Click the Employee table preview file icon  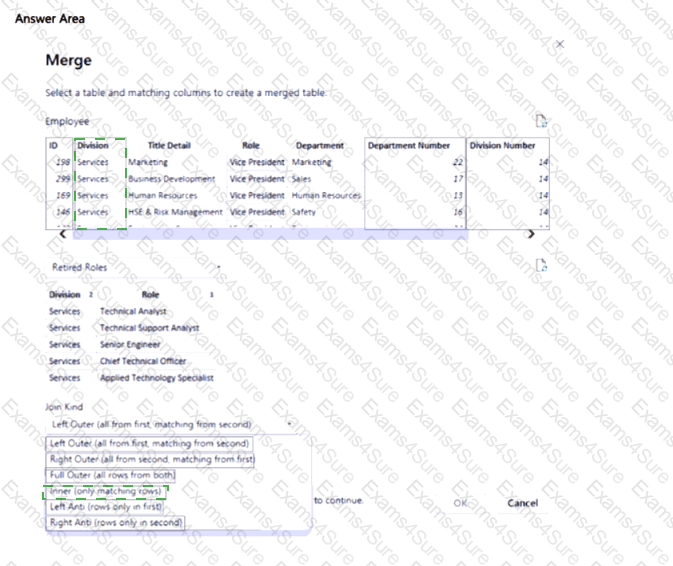542,121
